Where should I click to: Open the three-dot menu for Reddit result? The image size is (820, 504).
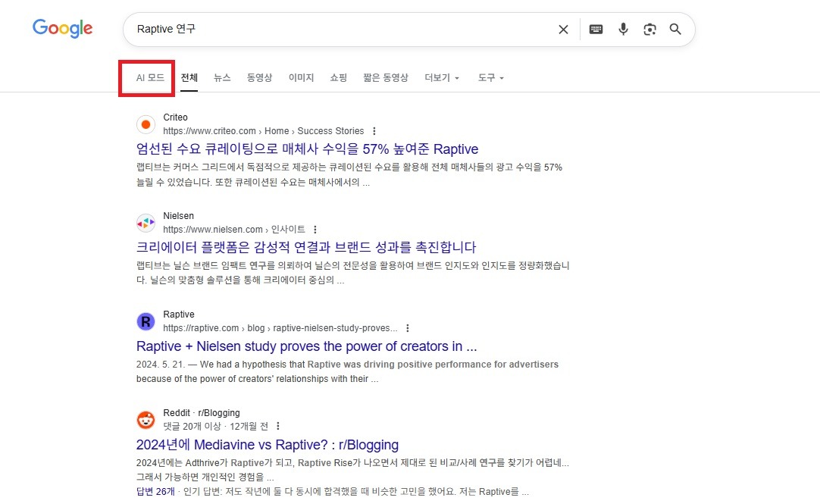pos(277,426)
